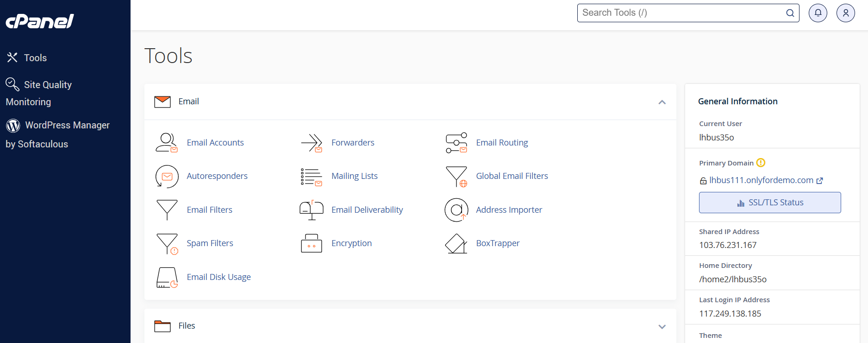This screenshot has height=343, width=868.
Task: Open the Autoresponders link
Action: pyautogui.click(x=217, y=176)
